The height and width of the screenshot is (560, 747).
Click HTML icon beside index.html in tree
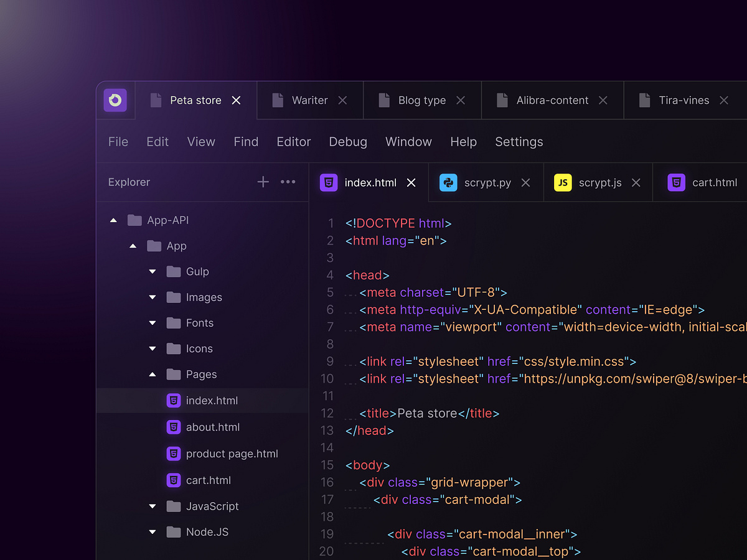174,400
